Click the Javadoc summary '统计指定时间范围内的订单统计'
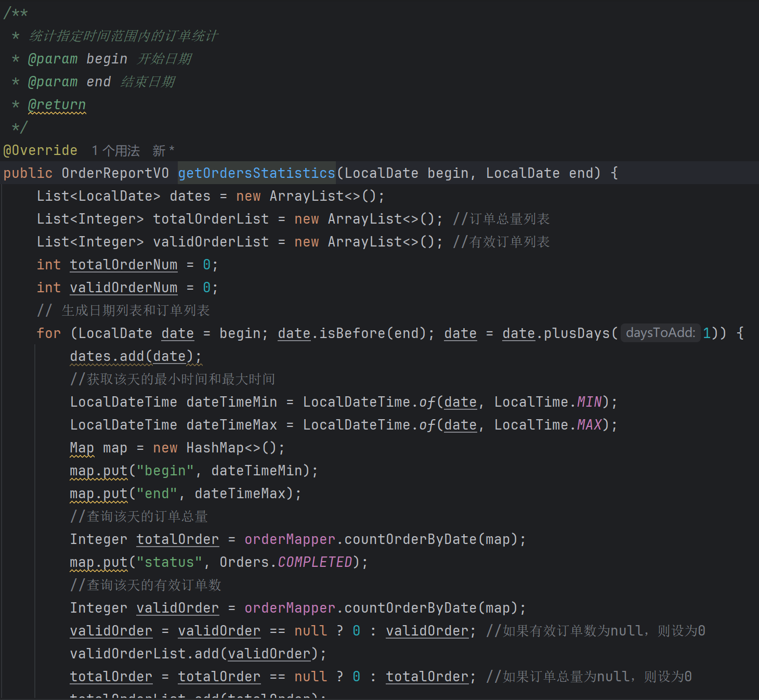The image size is (759, 700). point(124,36)
